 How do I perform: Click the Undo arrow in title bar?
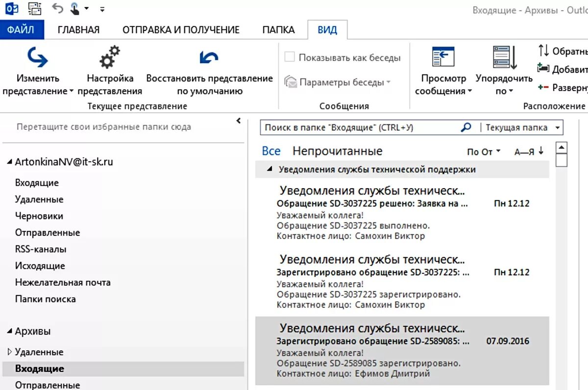pyautogui.click(x=57, y=8)
